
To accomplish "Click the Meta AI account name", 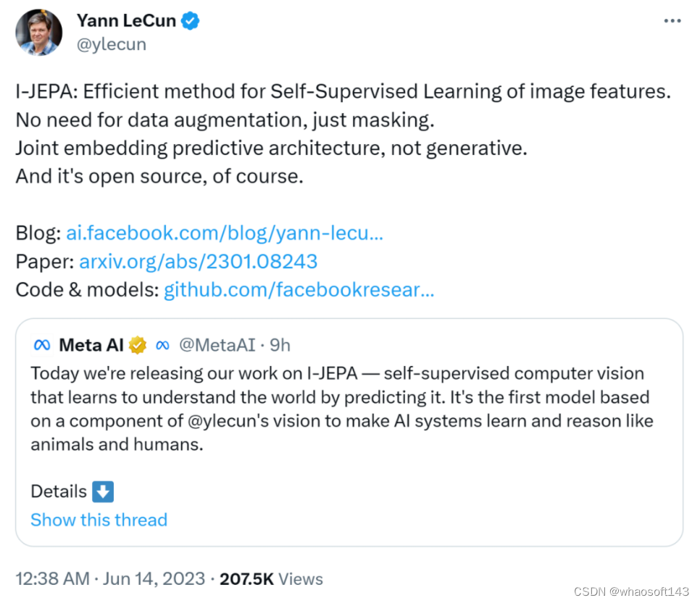I will pos(91,346).
